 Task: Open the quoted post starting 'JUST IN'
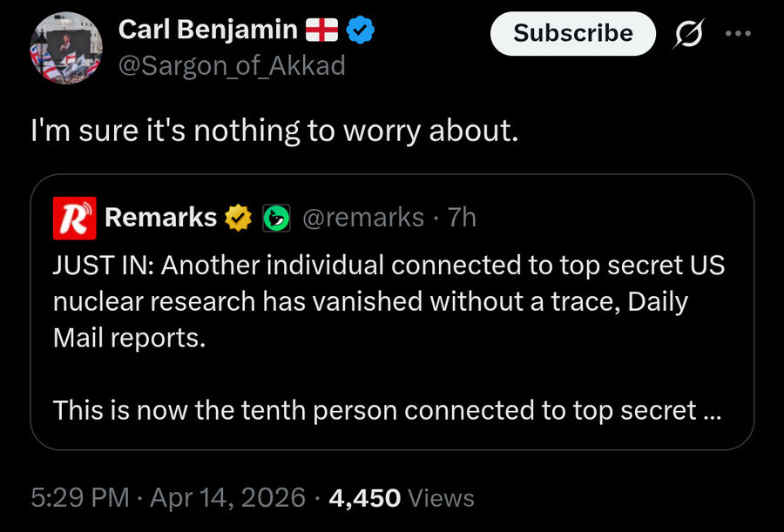(392, 312)
